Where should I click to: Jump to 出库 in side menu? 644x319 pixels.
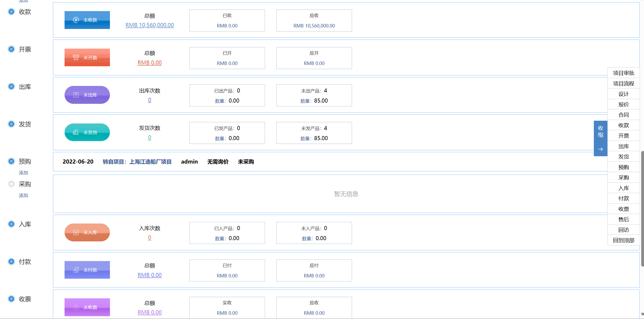point(624,146)
